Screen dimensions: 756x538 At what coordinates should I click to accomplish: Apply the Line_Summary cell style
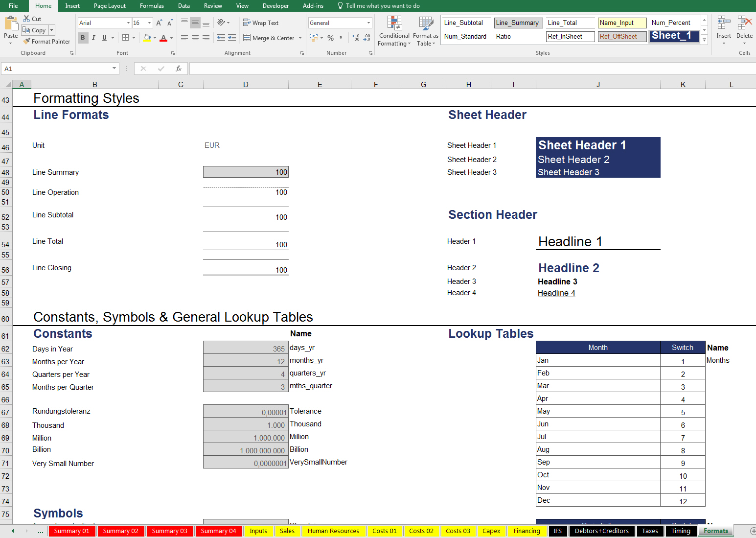coord(518,23)
